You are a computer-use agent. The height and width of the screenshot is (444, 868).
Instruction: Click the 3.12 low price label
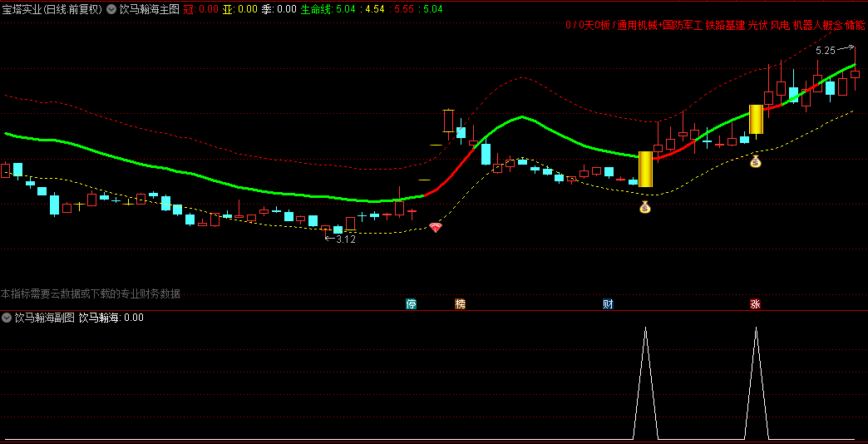click(345, 239)
